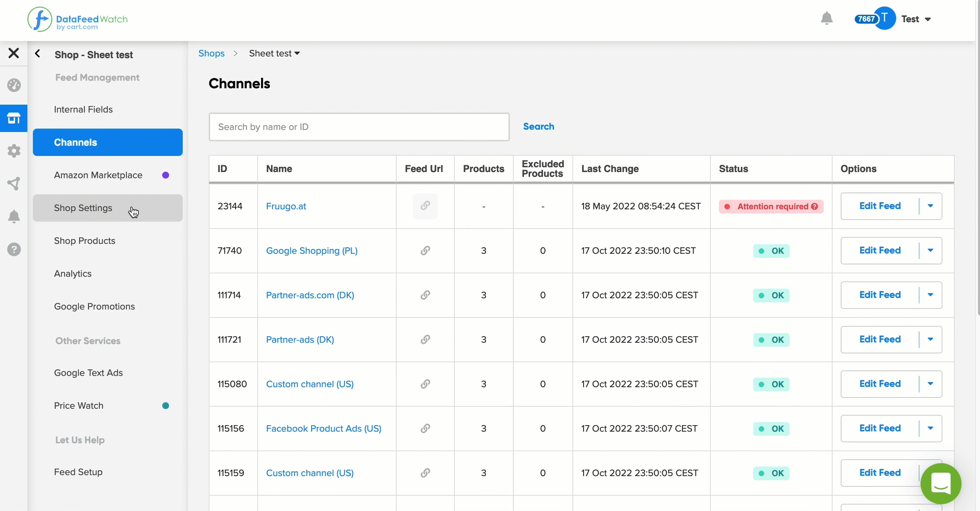Open dashboard gauge icon in rail
980x511 pixels.
(14, 85)
